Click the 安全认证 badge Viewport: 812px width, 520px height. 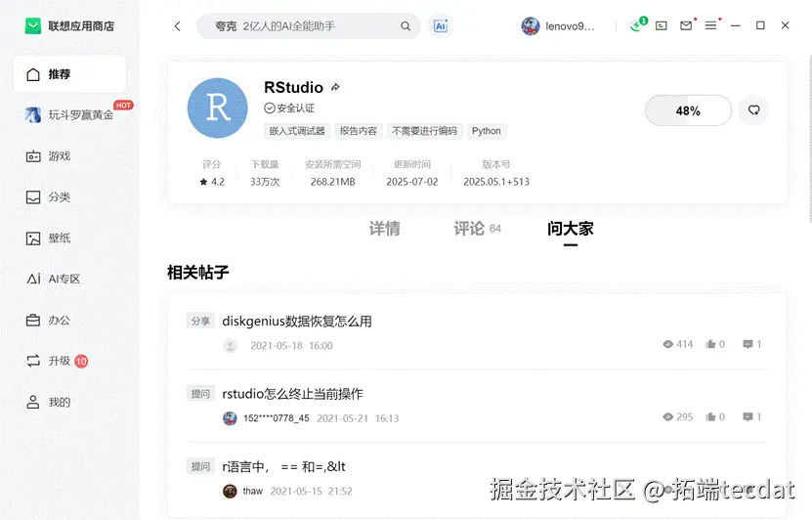[x=289, y=108]
